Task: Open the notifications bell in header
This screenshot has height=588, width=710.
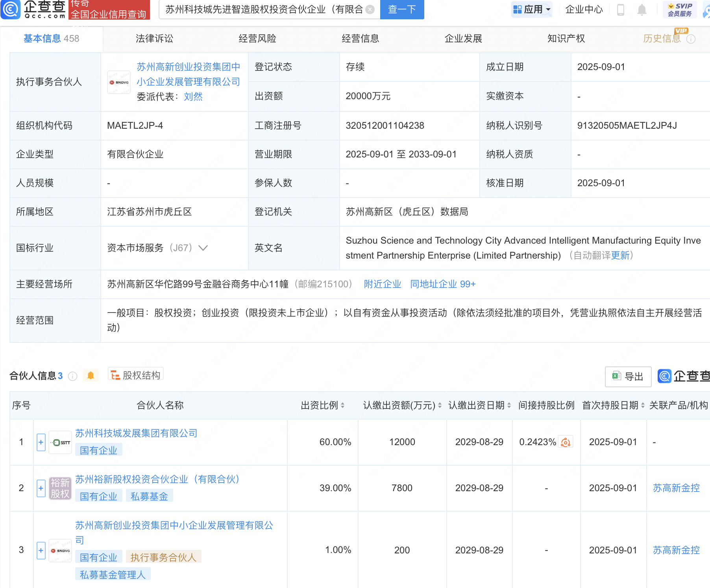Action: click(x=642, y=9)
